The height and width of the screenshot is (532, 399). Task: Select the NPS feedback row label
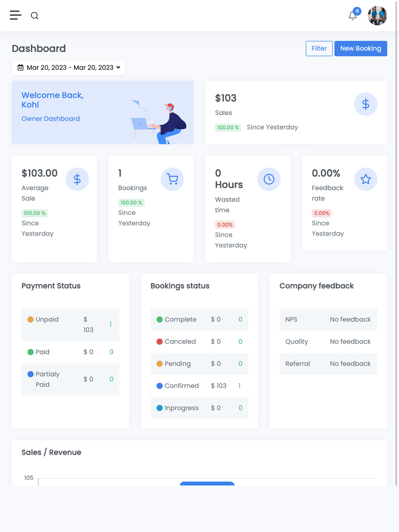click(x=291, y=319)
